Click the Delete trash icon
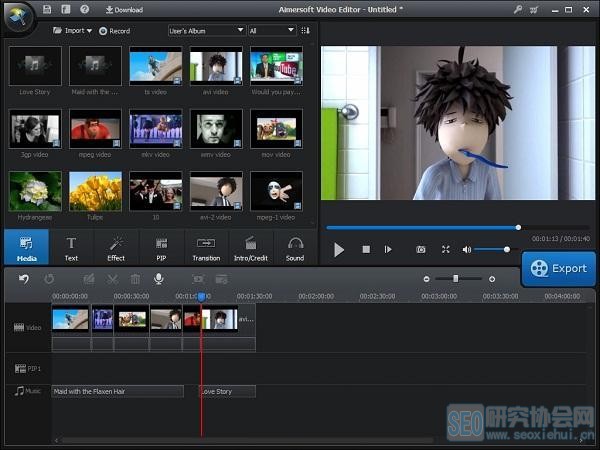The width and height of the screenshot is (600, 450). pyautogui.click(x=135, y=279)
